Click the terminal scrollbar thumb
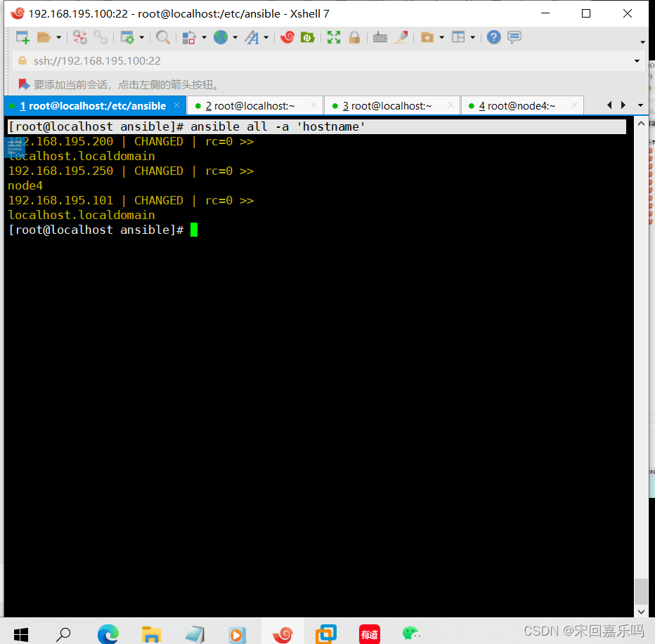The image size is (655, 644). coord(641,591)
